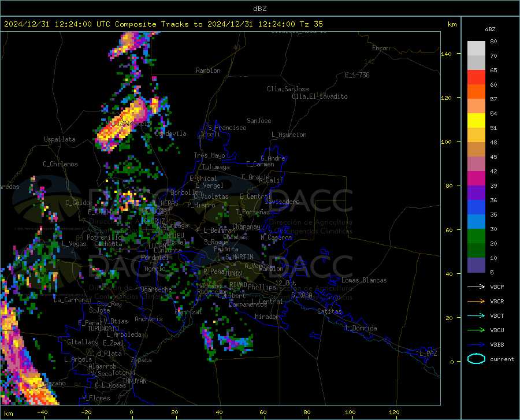Image resolution: width=520 pixels, height=420 pixels.
Task: Click the yellow 51 dBZ legend swatch
Action: pyautogui.click(x=476, y=120)
